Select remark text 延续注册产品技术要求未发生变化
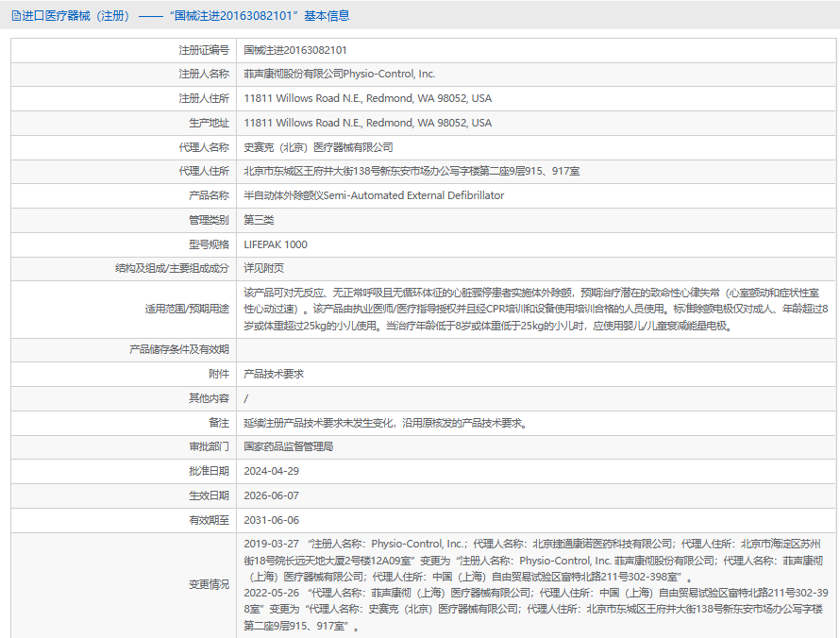This screenshot has height=638, width=840. click(x=319, y=423)
